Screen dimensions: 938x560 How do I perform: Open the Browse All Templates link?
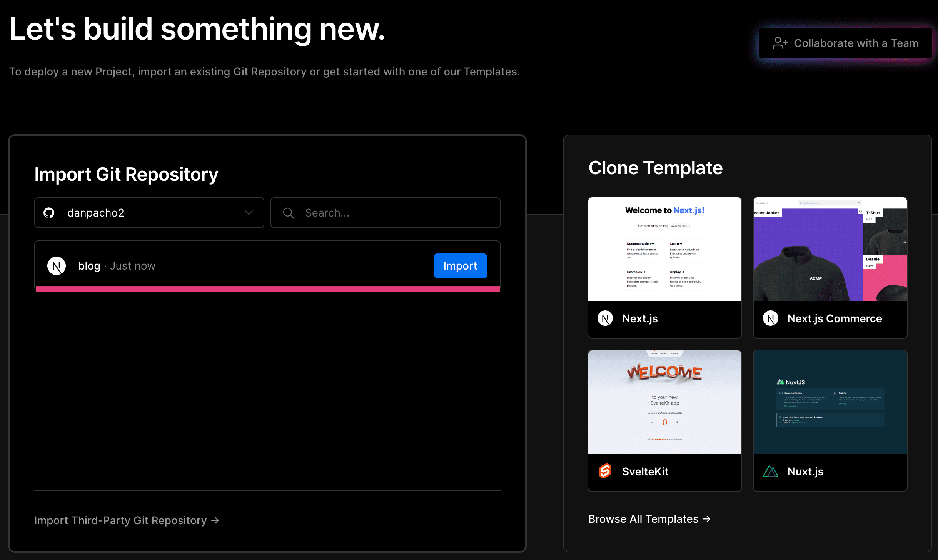(649, 519)
